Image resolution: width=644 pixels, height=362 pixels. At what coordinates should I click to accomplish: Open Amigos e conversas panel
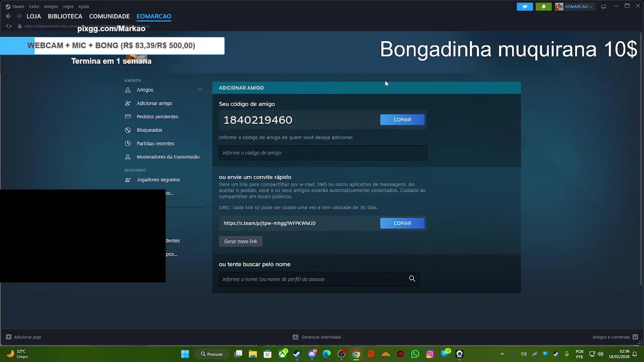coord(615,337)
